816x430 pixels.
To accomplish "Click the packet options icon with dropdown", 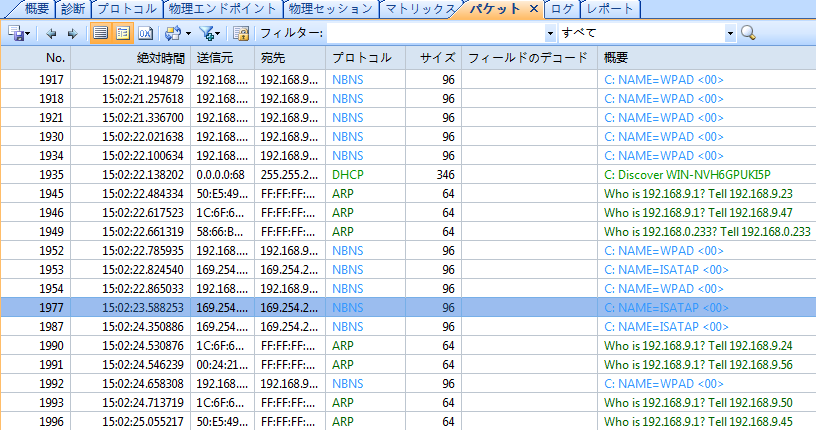I will 175,33.
